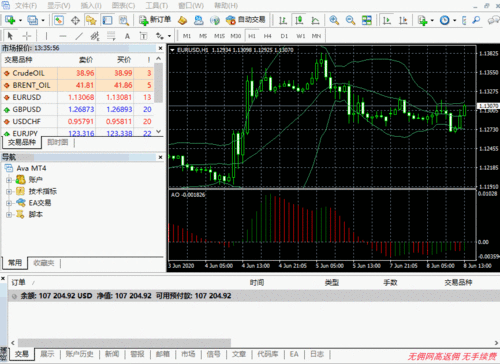Expand the 技术指标 tree node
The height and width of the screenshot is (364, 500).
[x=9, y=191]
